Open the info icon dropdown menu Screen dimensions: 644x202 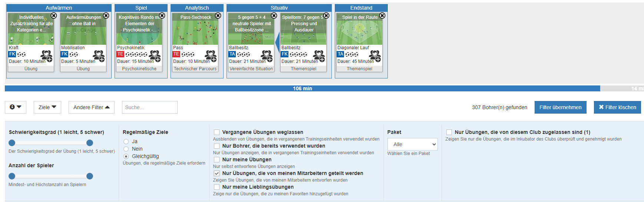(x=16, y=107)
